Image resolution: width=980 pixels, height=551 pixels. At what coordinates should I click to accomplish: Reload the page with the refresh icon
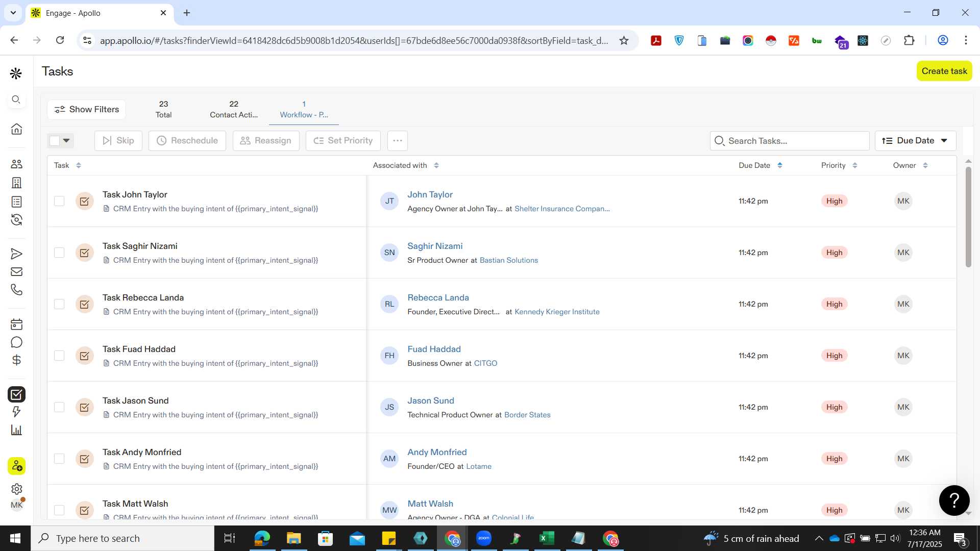60,40
